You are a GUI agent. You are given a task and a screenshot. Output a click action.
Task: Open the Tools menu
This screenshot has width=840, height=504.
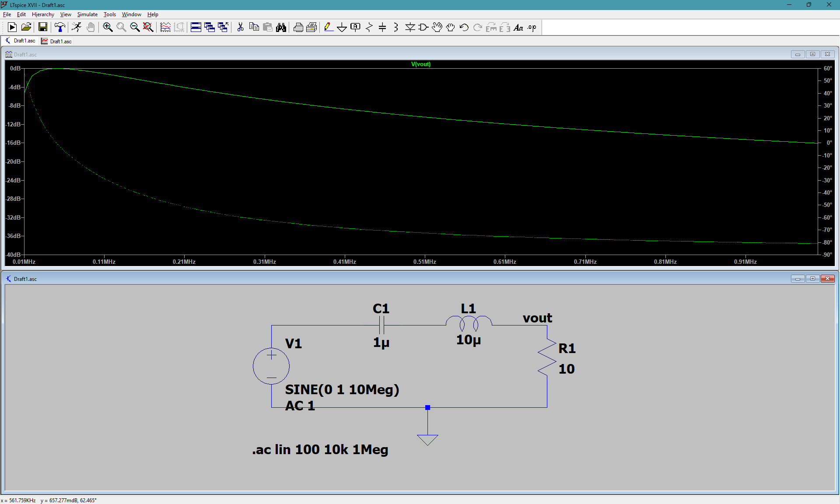pos(110,14)
